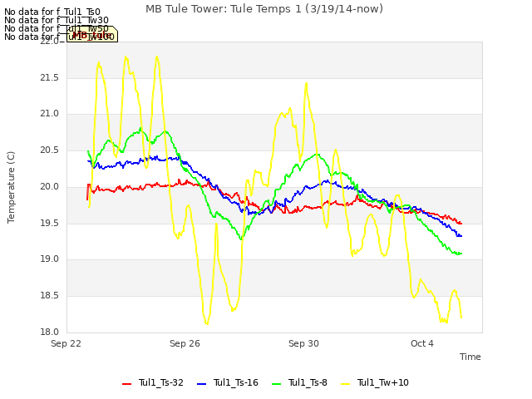532x399 pixels.
Task: Click the 18.0 y-axis tick label
Action: 49,332
